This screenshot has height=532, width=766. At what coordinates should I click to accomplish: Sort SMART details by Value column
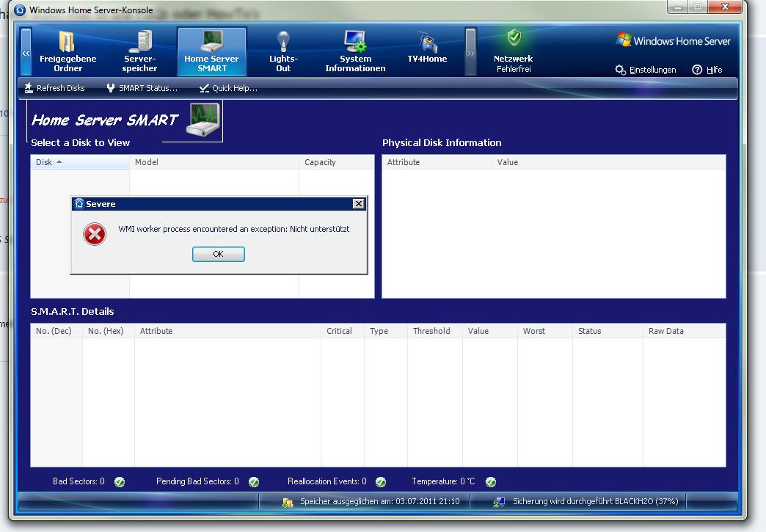point(490,331)
